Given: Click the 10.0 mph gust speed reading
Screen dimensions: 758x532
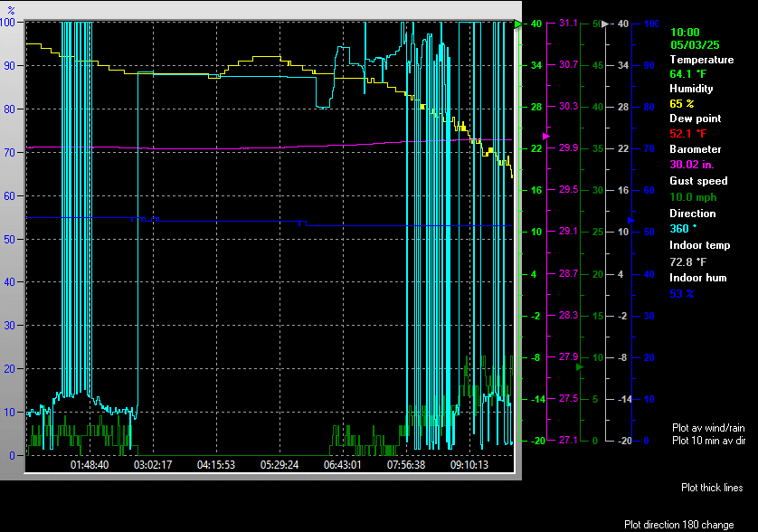Looking at the screenshot, I should (693, 197).
